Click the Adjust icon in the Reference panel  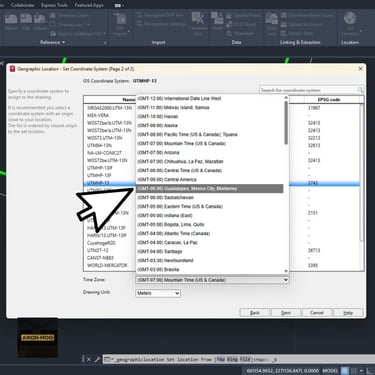pyautogui.click(x=40, y=19)
